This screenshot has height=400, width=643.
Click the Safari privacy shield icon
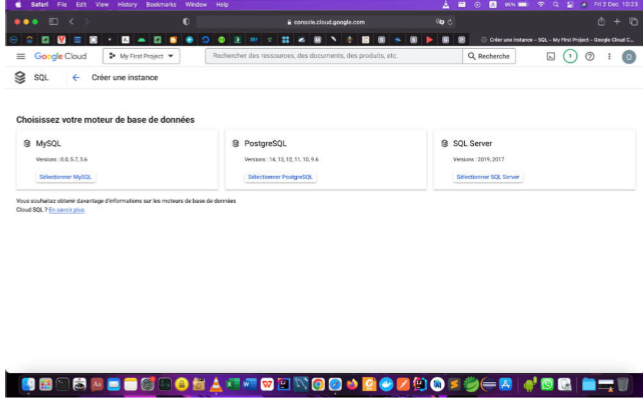tap(186, 22)
